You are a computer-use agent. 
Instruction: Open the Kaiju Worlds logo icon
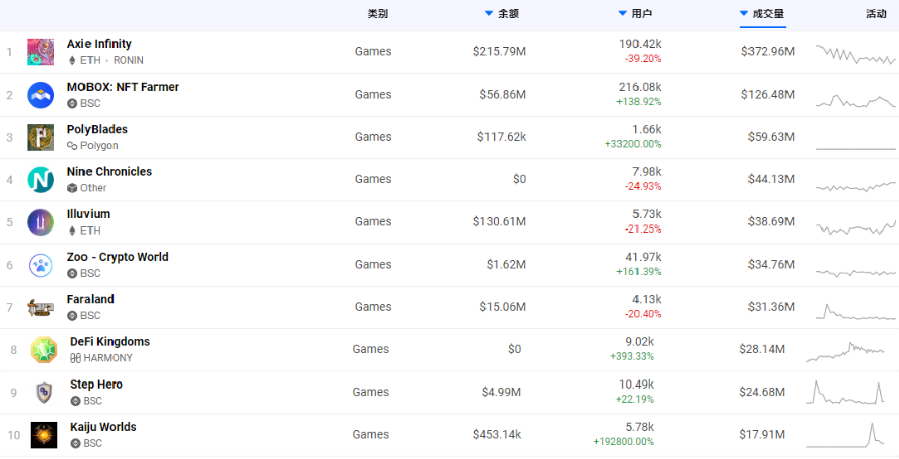click(x=44, y=436)
